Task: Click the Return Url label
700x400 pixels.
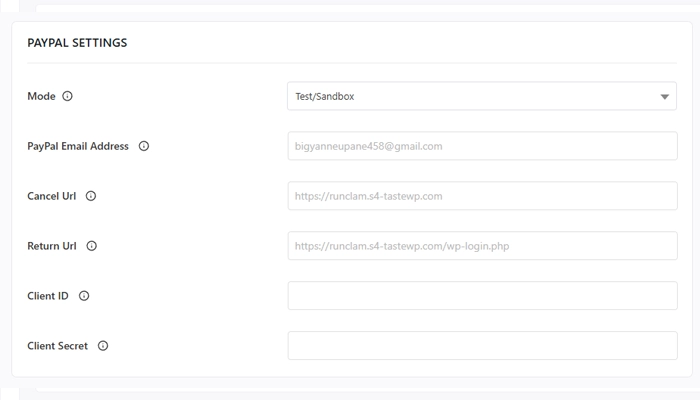Action: coord(52,246)
